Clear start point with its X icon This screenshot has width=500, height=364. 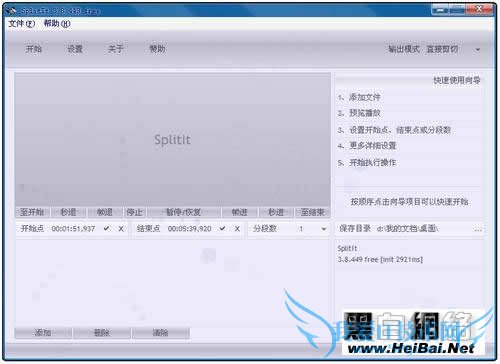(x=121, y=229)
